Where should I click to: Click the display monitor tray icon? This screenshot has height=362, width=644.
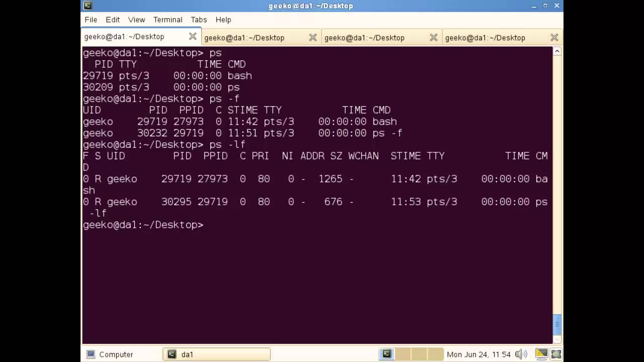(x=541, y=354)
